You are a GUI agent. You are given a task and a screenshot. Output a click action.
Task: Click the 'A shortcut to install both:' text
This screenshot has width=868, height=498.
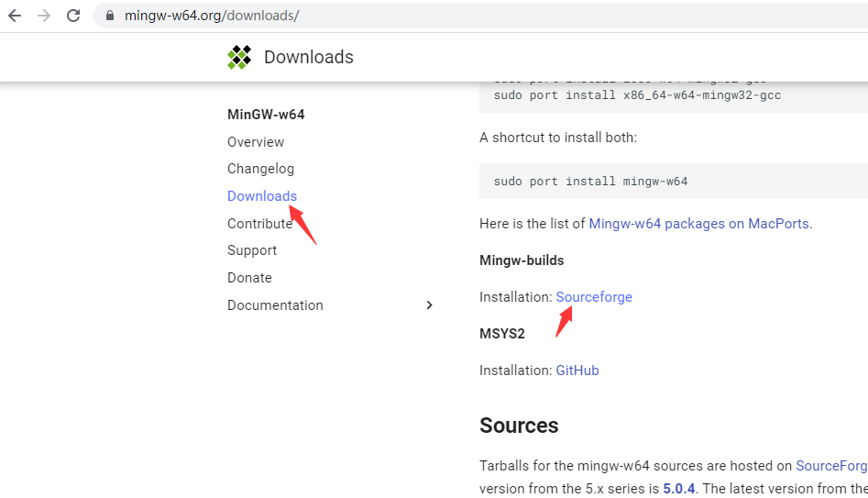[x=558, y=138]
